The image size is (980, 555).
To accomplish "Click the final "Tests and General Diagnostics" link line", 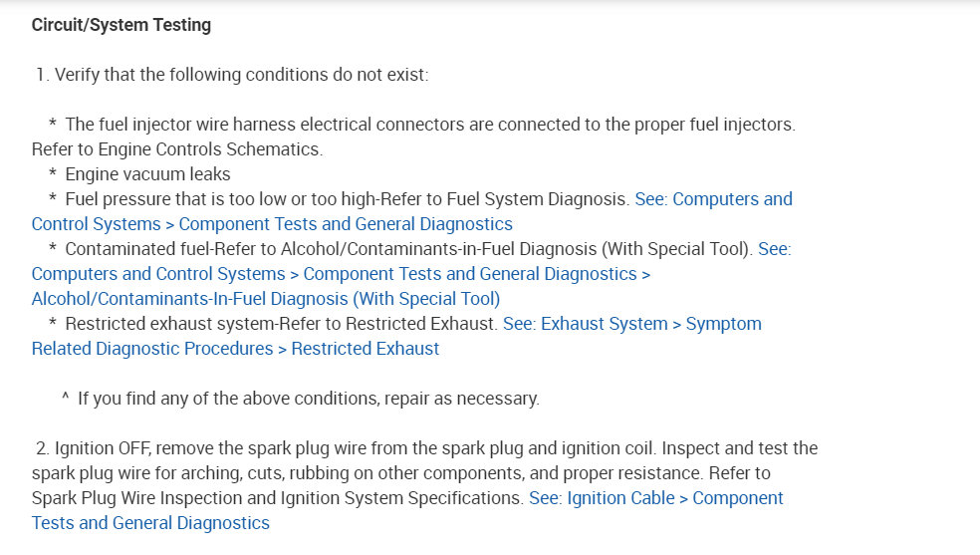I will pyautogui.click(x=150, y=523).
